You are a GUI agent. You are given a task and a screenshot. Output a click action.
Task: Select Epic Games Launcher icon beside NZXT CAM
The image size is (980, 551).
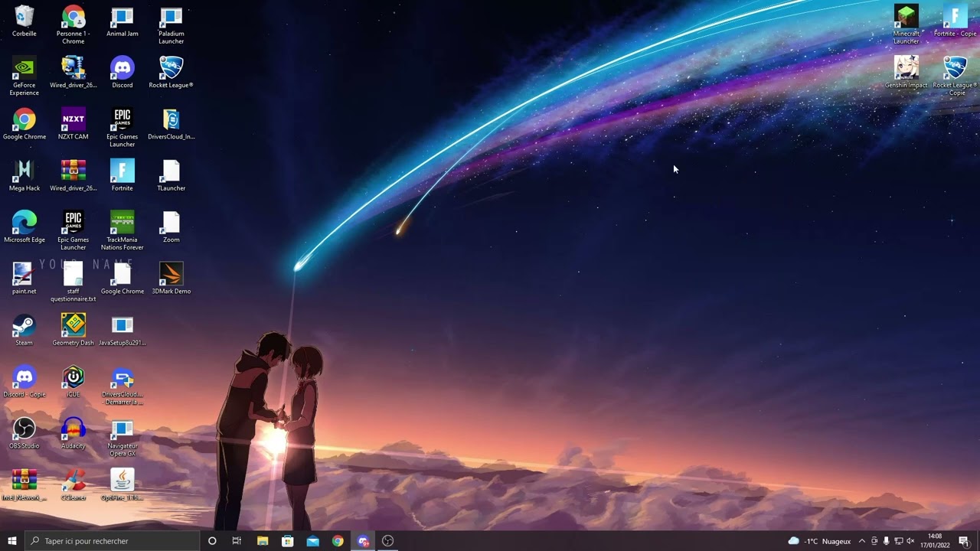(x=122, y=127)
